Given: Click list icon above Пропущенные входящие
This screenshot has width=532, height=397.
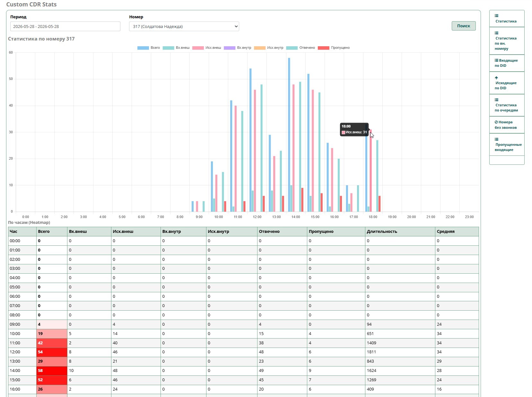Looking at the screenshot, I should tap(496, 139).
